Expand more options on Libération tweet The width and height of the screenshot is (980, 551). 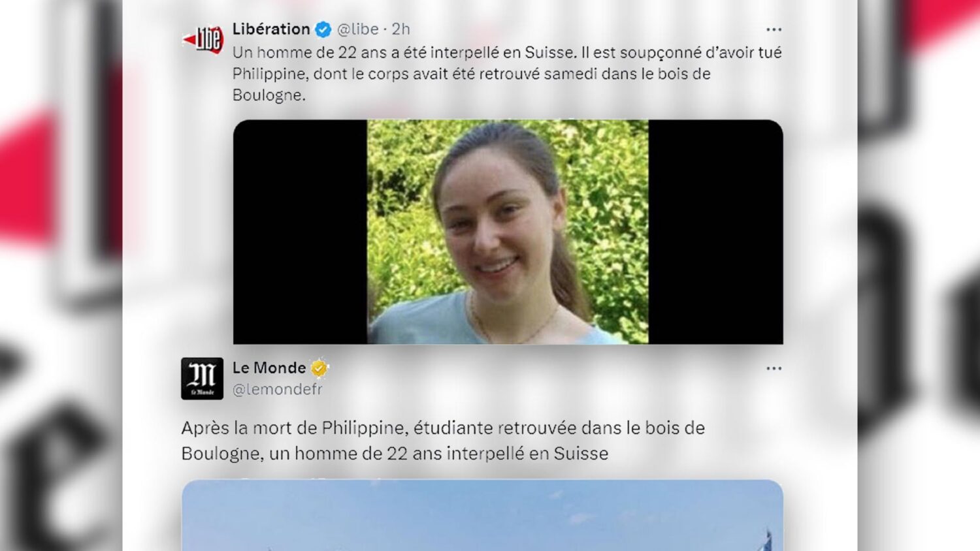774,29
